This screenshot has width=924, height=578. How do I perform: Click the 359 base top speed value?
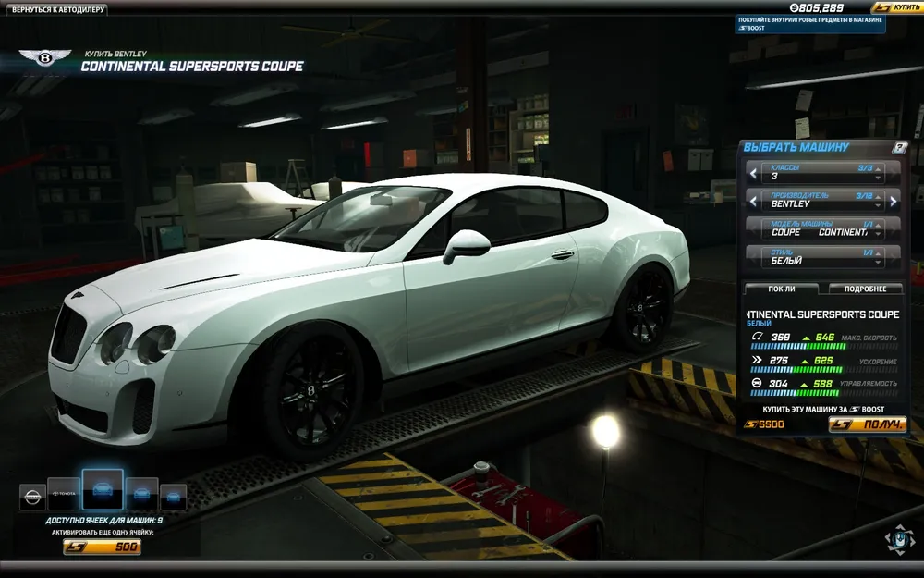pos(781,338)
